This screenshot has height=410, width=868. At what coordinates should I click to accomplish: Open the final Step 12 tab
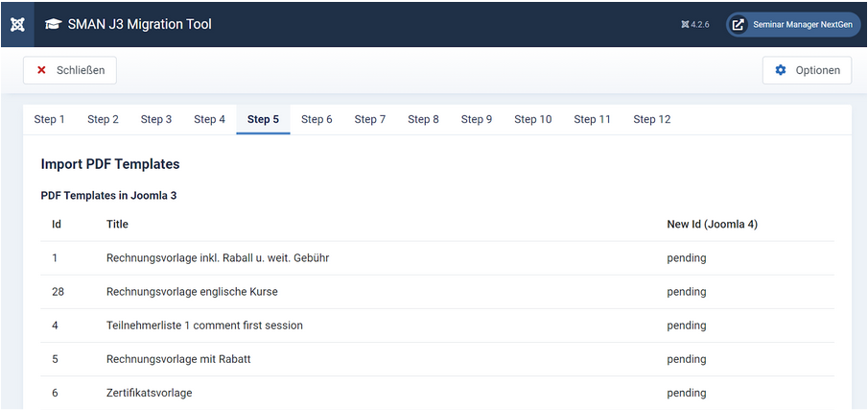651,119
